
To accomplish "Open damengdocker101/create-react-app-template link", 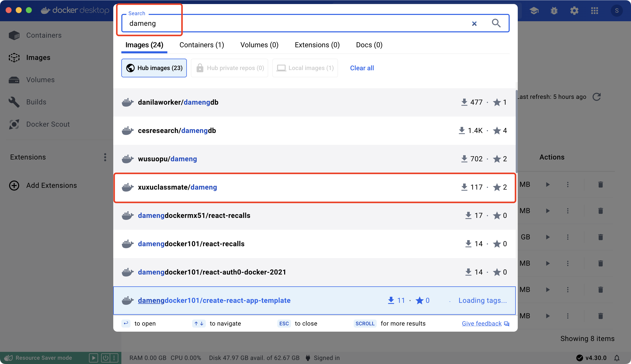I will (x=214, y=301).
